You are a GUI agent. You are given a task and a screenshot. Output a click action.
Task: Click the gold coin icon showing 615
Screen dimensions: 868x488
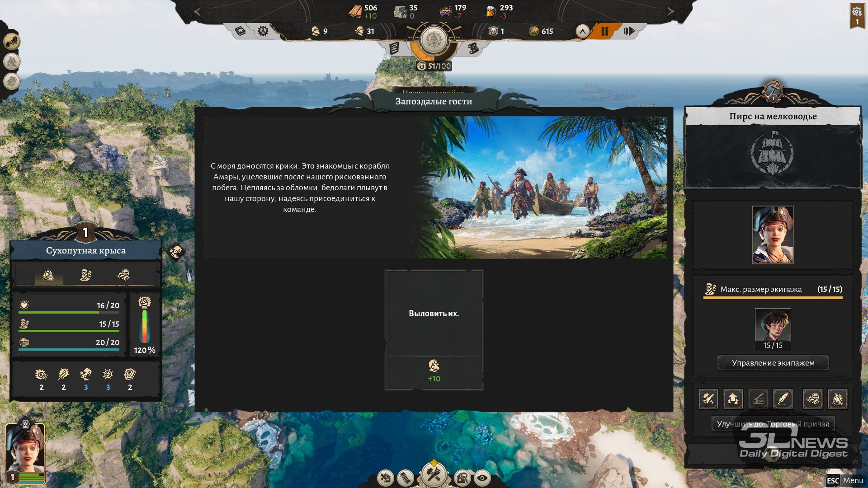click(534, 31)
